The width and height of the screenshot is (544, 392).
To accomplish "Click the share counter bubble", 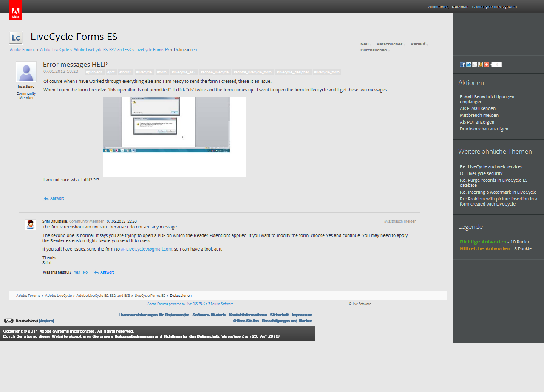I will (x=496, y=65).
